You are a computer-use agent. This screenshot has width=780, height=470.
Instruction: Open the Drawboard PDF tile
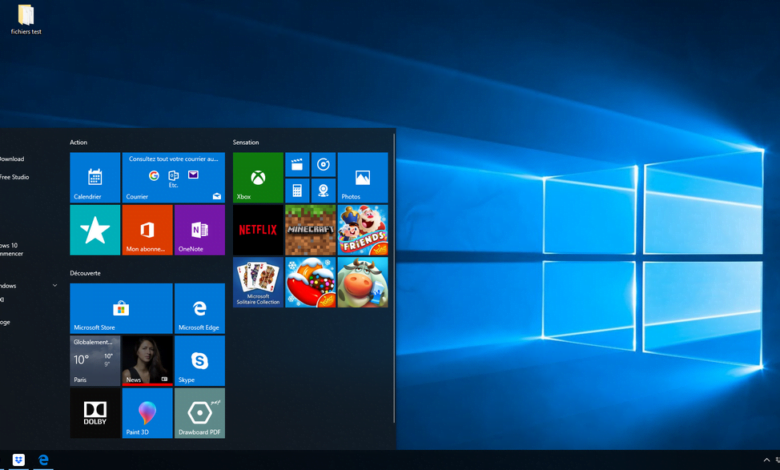[x=199, y=413]
